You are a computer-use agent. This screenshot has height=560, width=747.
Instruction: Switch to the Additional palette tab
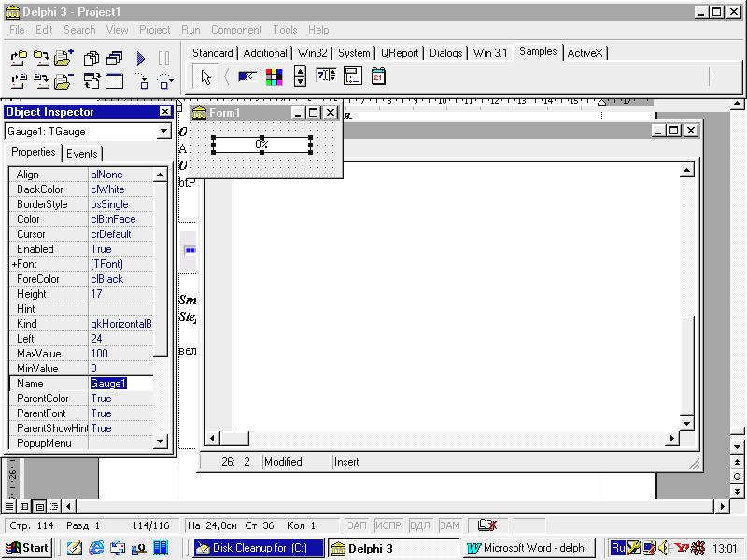pyautogui.click(x=265, y=53)
